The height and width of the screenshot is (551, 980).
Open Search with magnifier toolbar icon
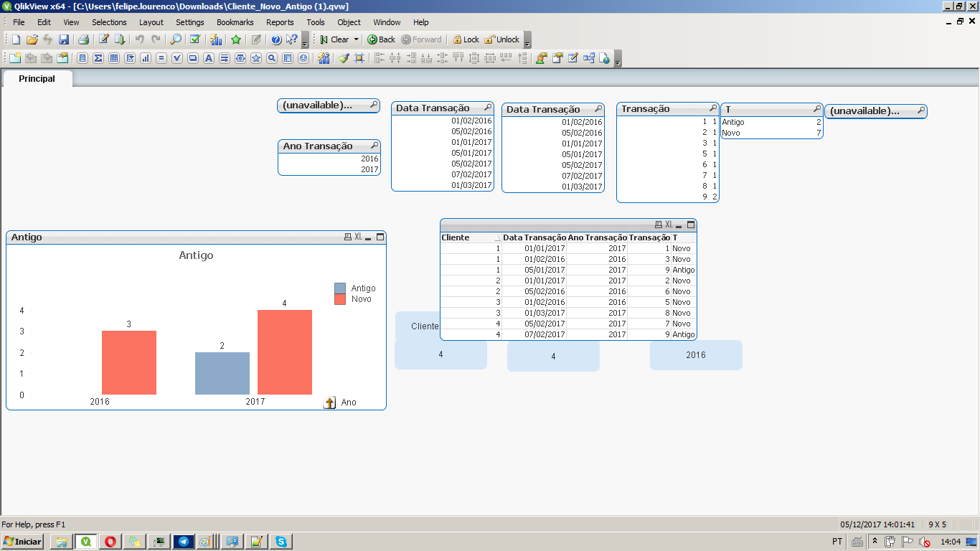[175, 39]
